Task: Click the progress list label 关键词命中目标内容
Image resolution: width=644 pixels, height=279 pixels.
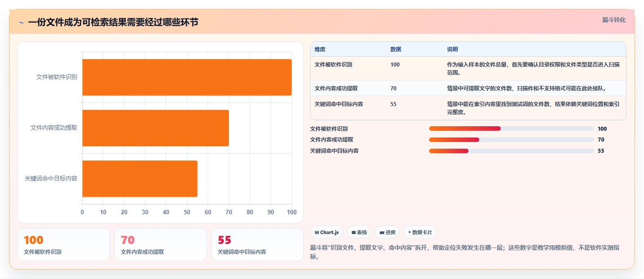Action: click(x=334, y=151)
